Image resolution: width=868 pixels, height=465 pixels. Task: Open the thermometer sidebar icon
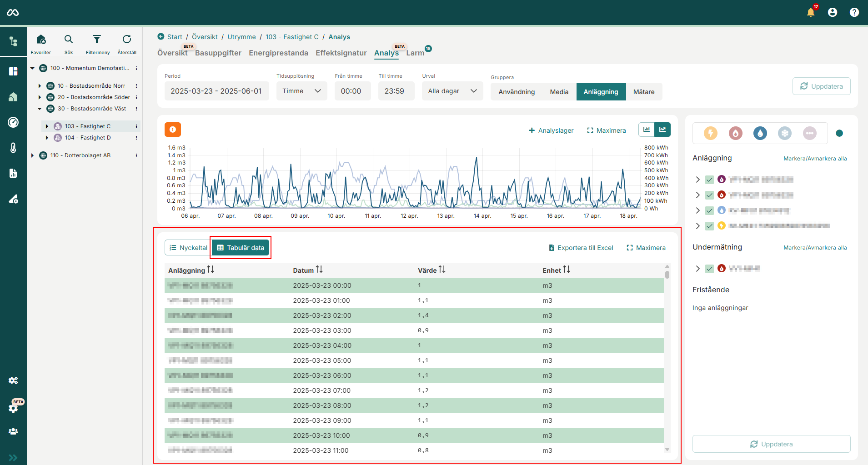13,148
